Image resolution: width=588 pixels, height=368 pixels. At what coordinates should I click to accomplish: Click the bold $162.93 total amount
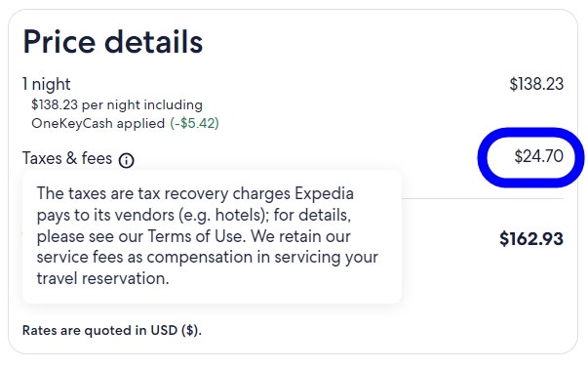pos(531,239)
